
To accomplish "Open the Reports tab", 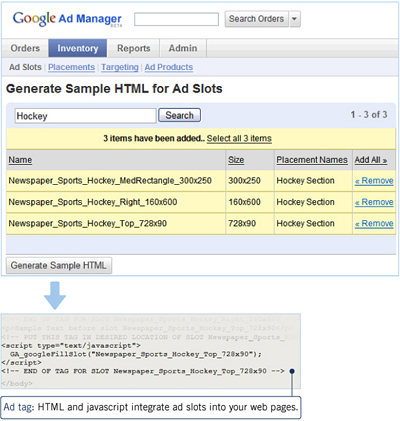I will (x=134, y=48).
